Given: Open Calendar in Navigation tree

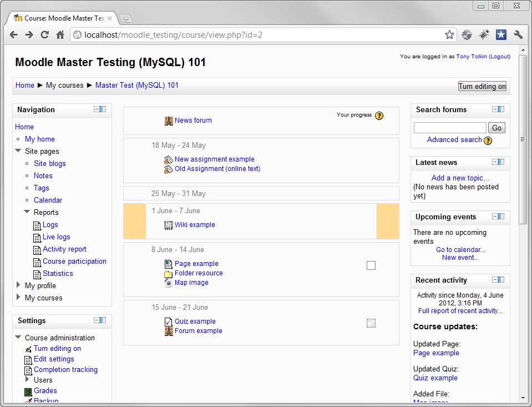Looking at the screenshot, I should (x=48, y=200).
